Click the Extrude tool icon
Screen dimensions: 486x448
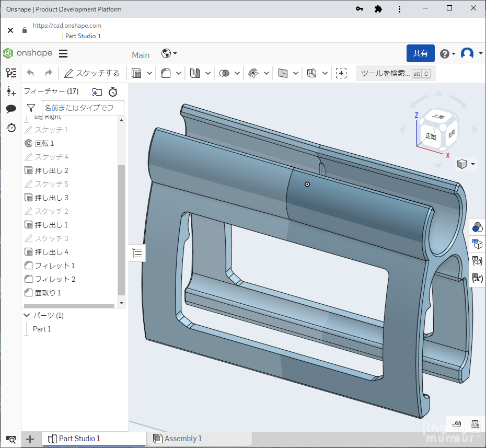tap(136, 73)
